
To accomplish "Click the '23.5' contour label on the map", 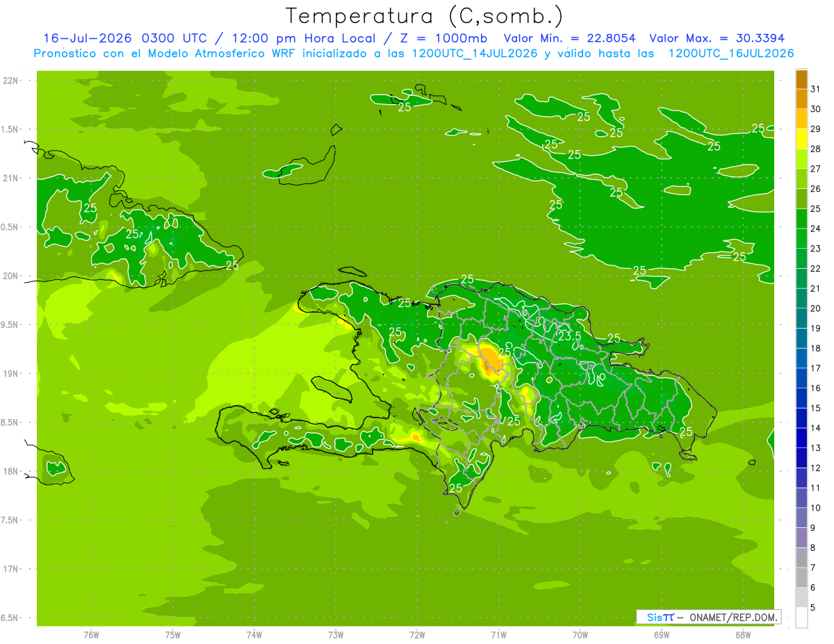I will 570,336.
